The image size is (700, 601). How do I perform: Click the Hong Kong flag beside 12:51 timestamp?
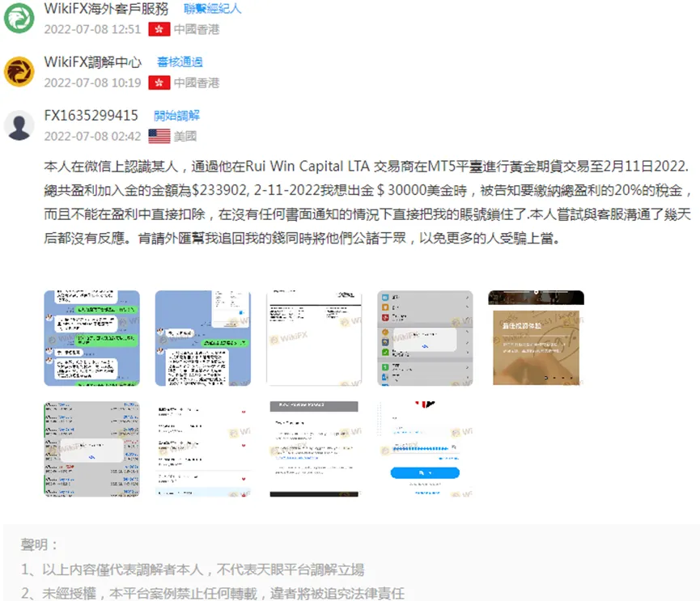[159, 29]
